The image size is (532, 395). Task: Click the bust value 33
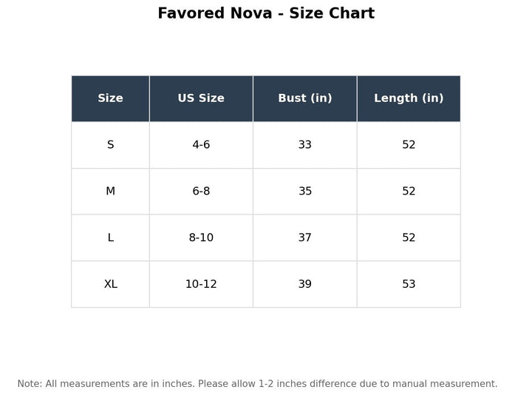305,145
